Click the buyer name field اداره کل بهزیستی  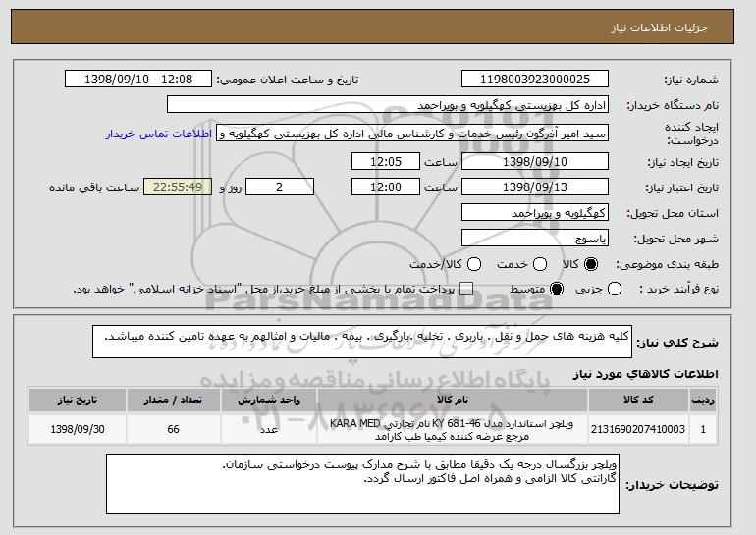click(388, 105)
